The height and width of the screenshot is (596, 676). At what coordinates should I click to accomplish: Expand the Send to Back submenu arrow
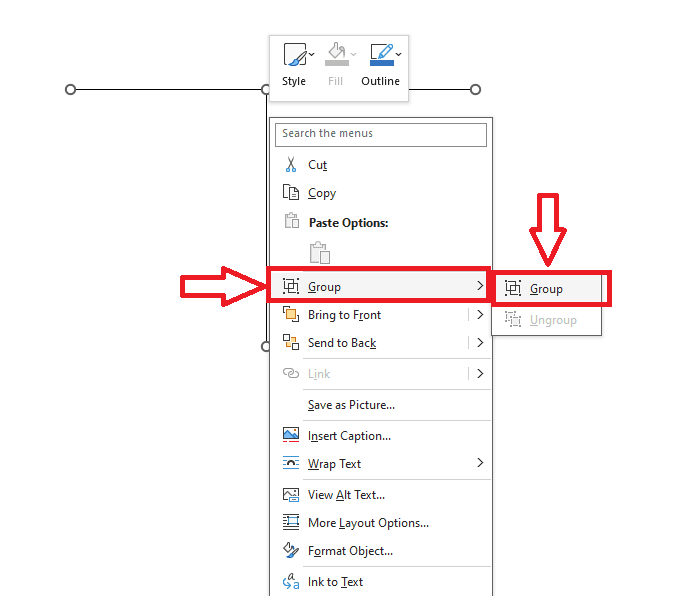click(480, 343)
